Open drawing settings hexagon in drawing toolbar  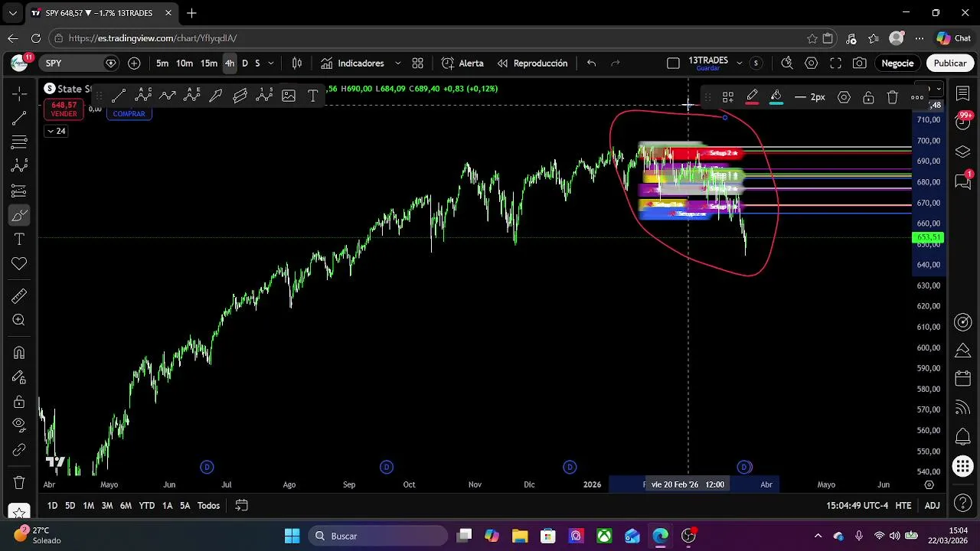click(x=844, y=97)
